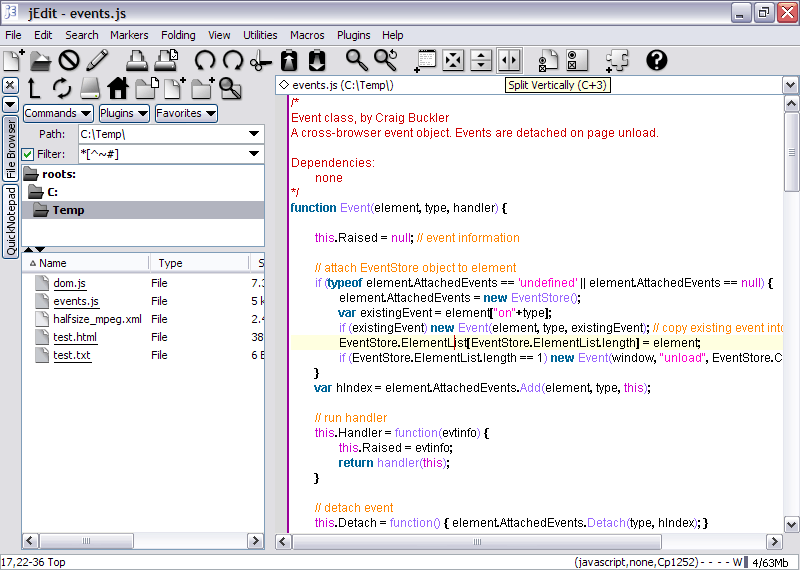Go to the home directory in the file browser
The width and height of the screenshot is (800, 570).
click(118, 88)
